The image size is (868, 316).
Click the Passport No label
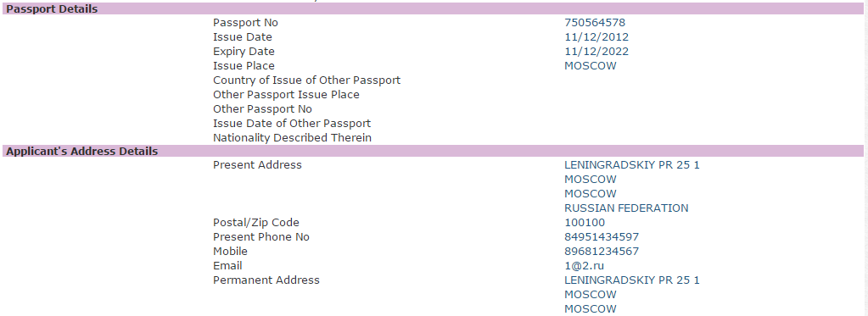[245, 23]
